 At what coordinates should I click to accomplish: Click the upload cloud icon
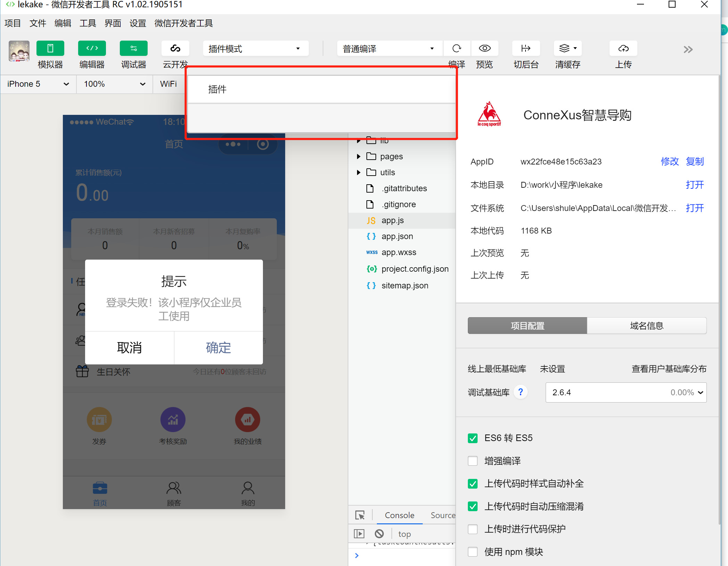click(x=623, y=48)
